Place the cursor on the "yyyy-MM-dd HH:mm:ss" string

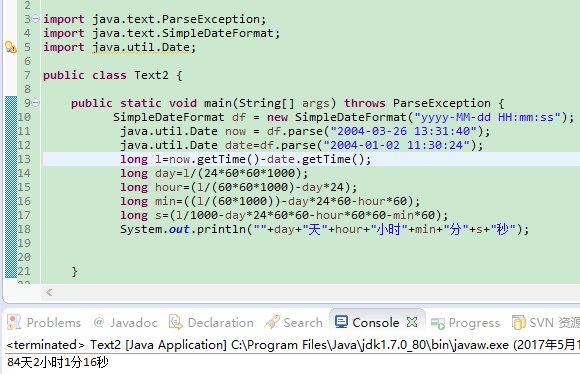[488, 117]
